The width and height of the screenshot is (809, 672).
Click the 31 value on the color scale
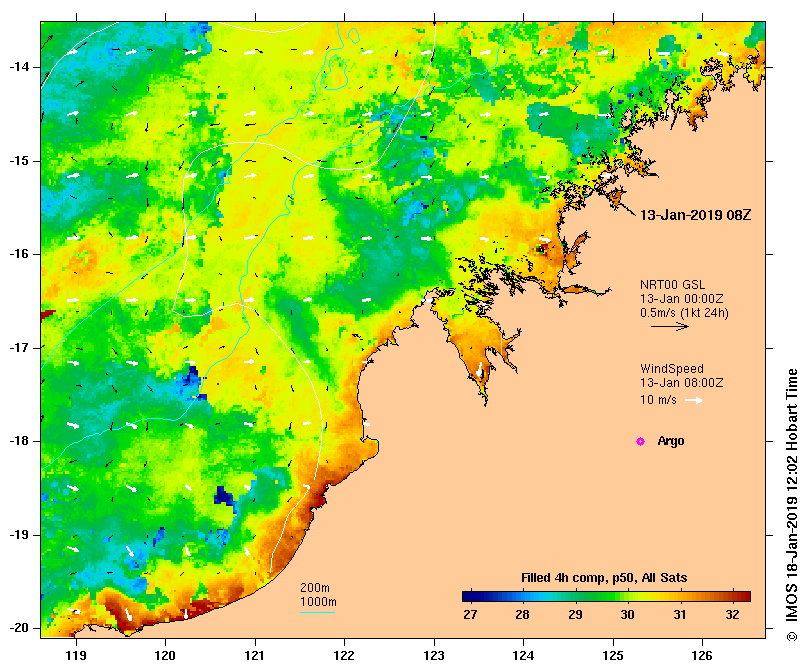[x=680, y=615]
